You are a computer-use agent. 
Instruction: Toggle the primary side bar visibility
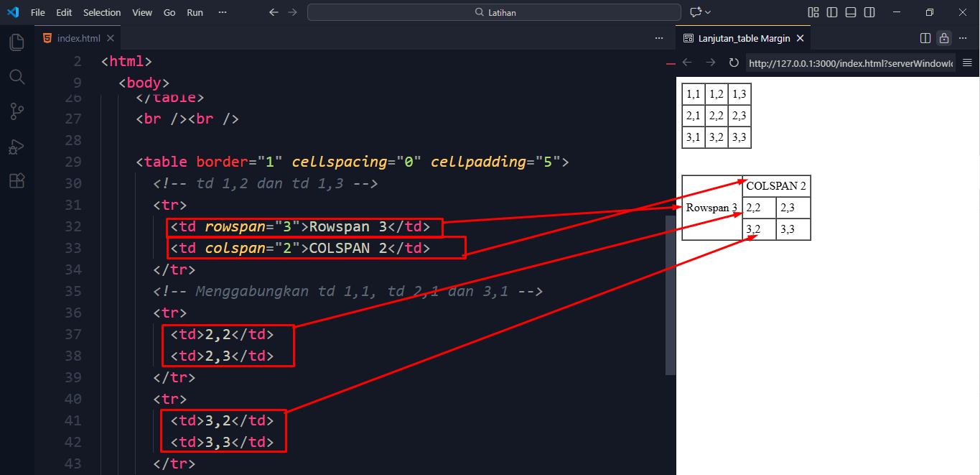832,12
